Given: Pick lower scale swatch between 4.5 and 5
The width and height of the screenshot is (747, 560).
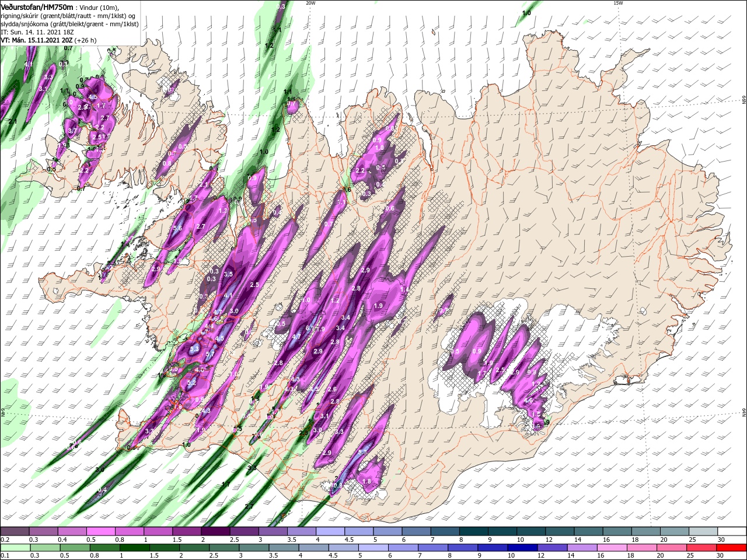Looking at the screenshot, I should coord(343,548).
